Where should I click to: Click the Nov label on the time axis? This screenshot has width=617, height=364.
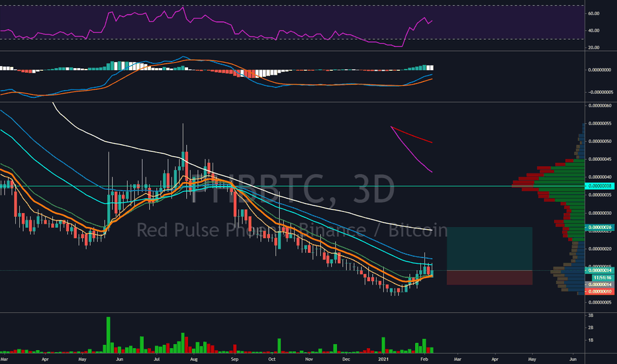309,359
